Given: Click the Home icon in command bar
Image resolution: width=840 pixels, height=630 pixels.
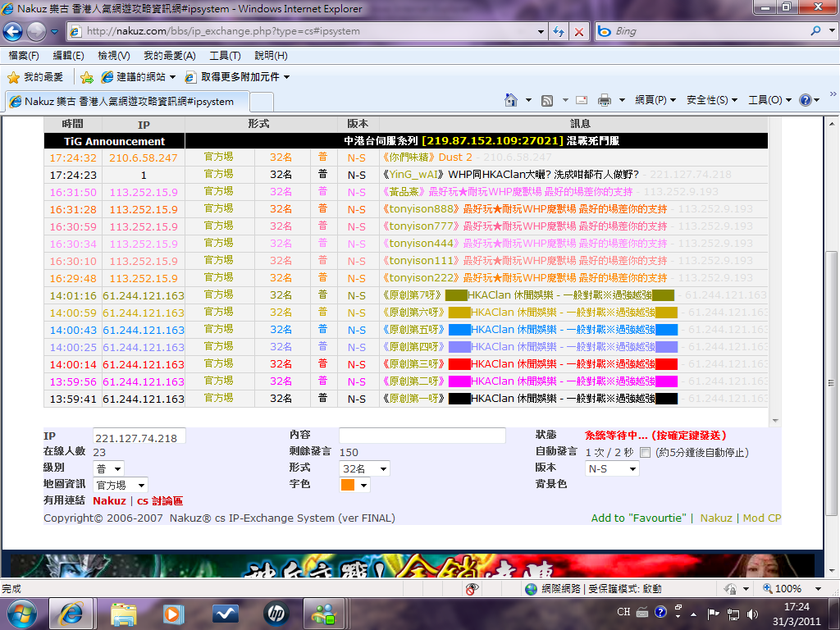Looking at the screenshot, I should [511, 99].
